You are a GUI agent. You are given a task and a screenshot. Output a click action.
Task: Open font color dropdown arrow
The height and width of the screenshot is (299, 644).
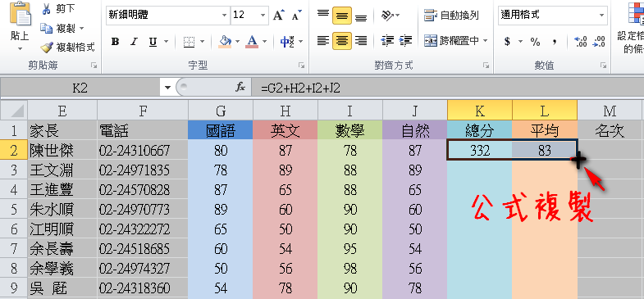coord(264,42)
